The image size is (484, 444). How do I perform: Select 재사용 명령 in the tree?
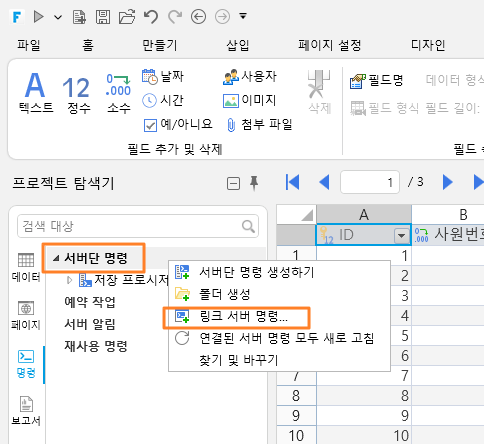point(96,346)
